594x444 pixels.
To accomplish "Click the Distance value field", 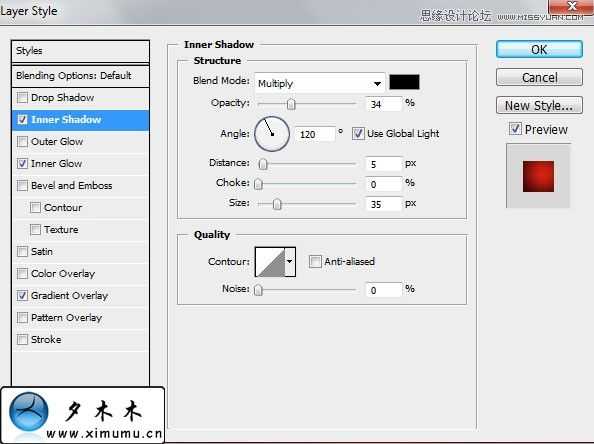I will point(383,164).
